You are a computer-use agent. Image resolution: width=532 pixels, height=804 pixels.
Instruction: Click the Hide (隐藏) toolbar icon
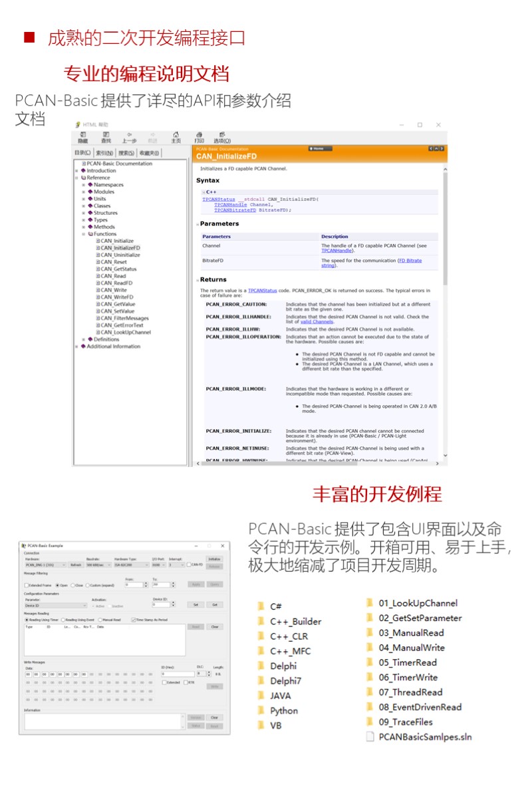pos(82,137)
